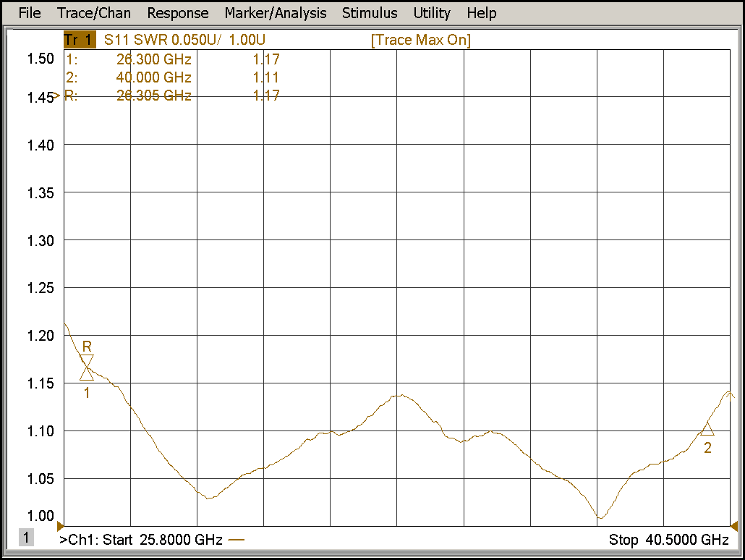Click the marker 2 triangle on the trace
745x560 pixels.
pos(707,430)
